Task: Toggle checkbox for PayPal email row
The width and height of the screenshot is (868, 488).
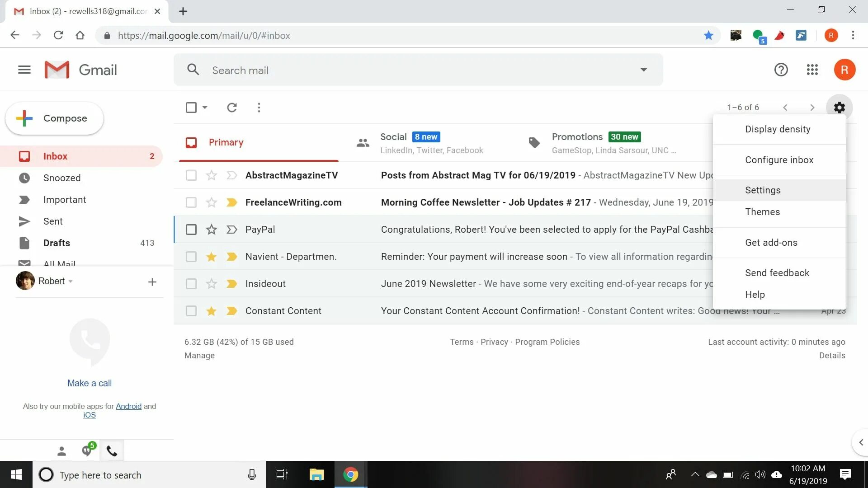Action: click(x=191, y=230)
